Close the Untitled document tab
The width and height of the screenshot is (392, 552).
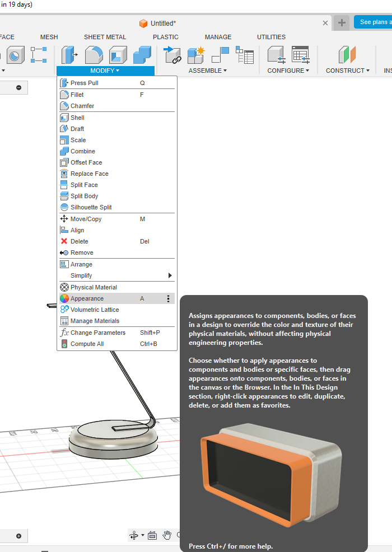325,23
